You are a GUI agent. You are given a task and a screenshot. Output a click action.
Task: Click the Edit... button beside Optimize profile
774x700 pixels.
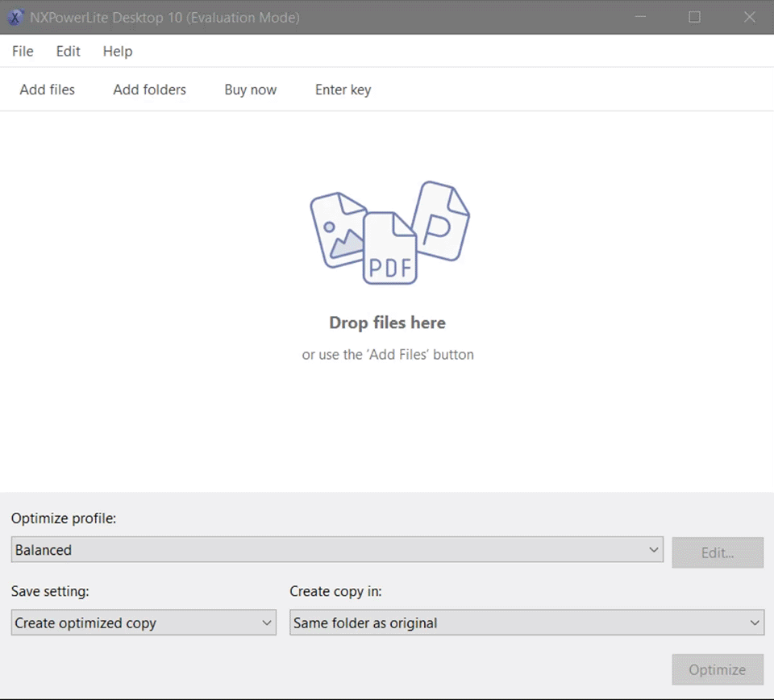pos(718,552)
